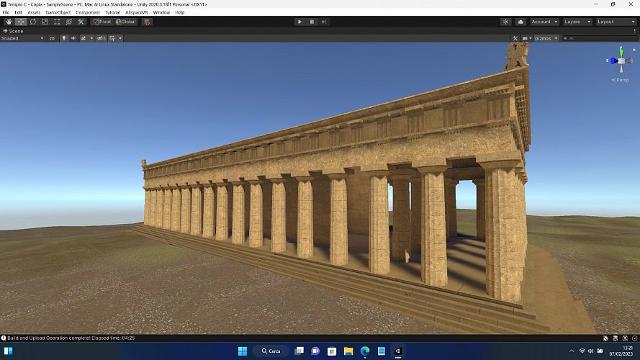Open scene component tools icon

(515, 38)
